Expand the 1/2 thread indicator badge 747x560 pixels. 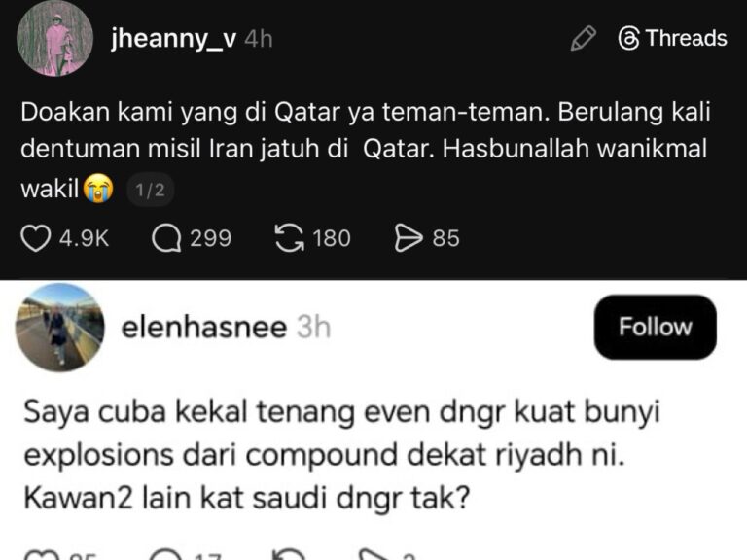click(x=150, y=192)
